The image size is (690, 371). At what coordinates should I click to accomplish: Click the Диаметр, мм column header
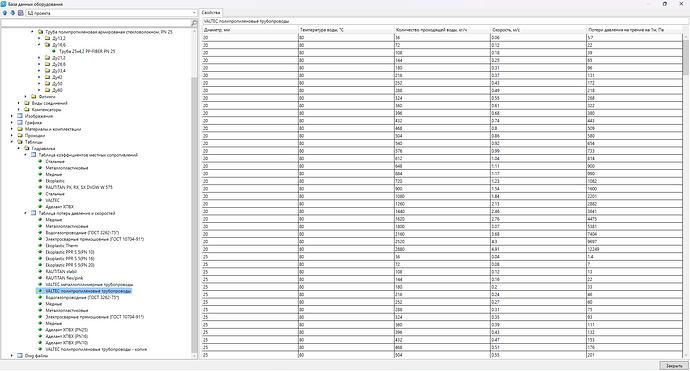pos(250,30)
